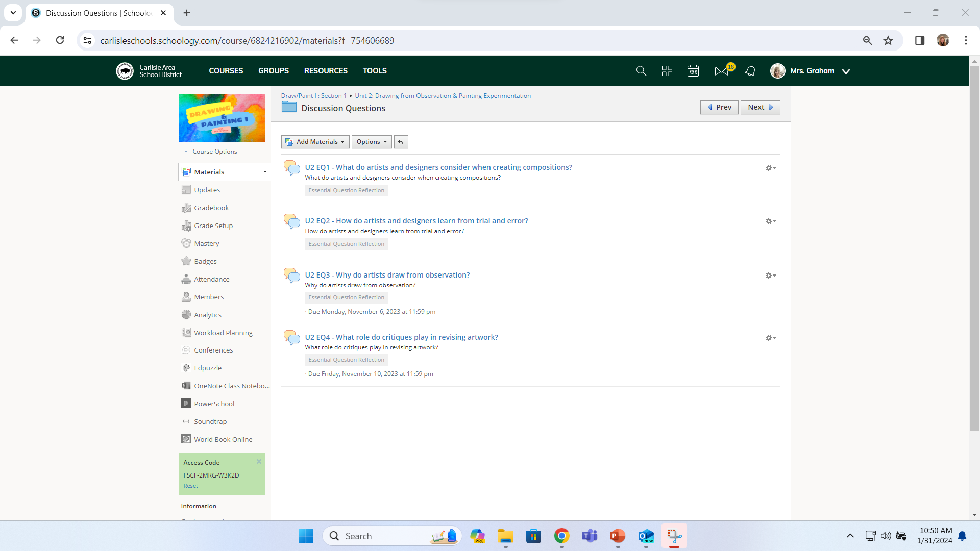Open U2 EQ4 critiques discussion link
The height and width of the screenshot is (551, 980).
(x=401, y=337)
